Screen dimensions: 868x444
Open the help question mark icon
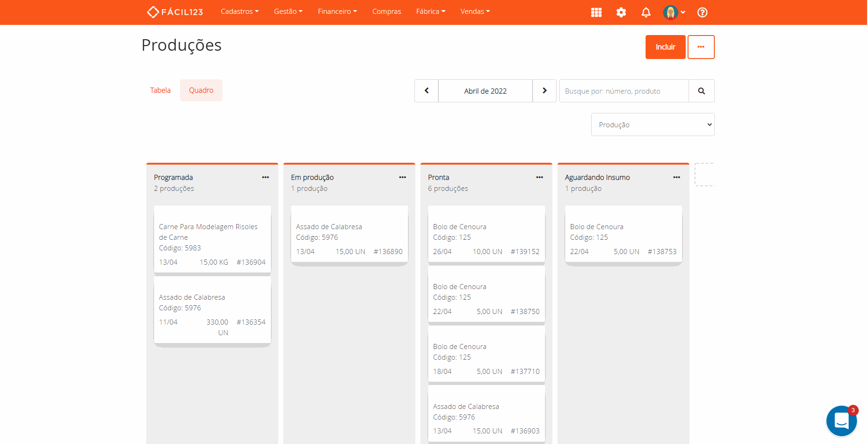702,12
